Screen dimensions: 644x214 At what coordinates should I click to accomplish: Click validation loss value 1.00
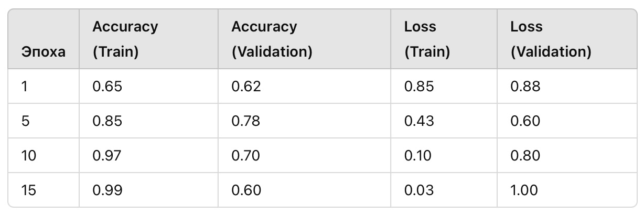tap(524, 190)
